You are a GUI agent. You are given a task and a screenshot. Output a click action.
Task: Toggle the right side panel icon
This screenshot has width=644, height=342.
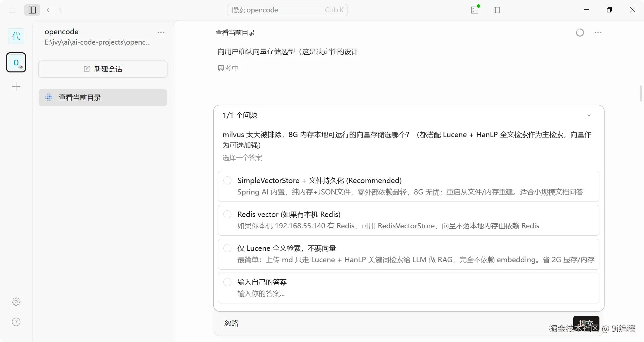pos(497,10)
